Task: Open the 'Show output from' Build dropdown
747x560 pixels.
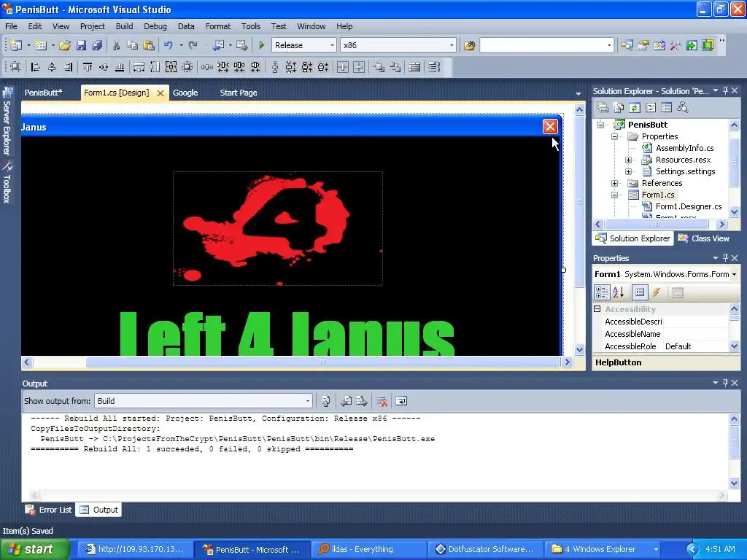Action: (x=308, y=402)
